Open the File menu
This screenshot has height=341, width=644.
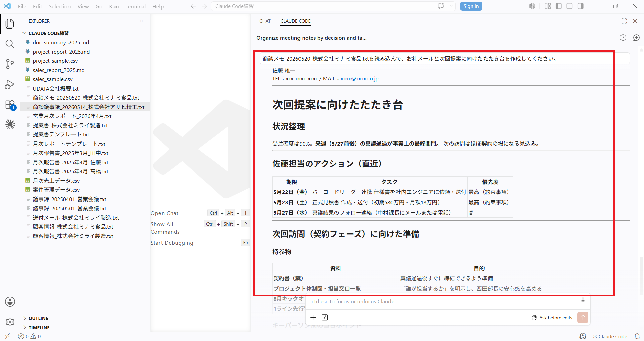click(22, 6)
